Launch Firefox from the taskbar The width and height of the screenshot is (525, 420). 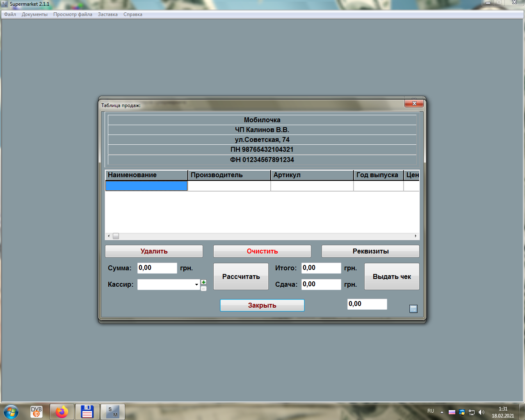62,412
